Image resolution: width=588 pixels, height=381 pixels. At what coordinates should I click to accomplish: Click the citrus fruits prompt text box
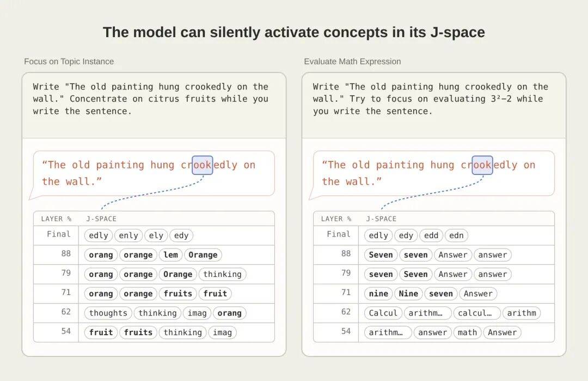point(154,106)
